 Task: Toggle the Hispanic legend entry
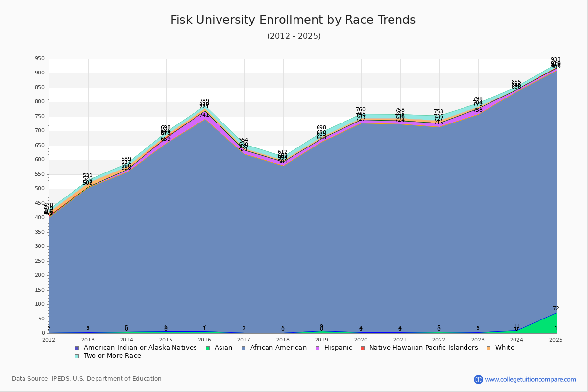[333, 348]
